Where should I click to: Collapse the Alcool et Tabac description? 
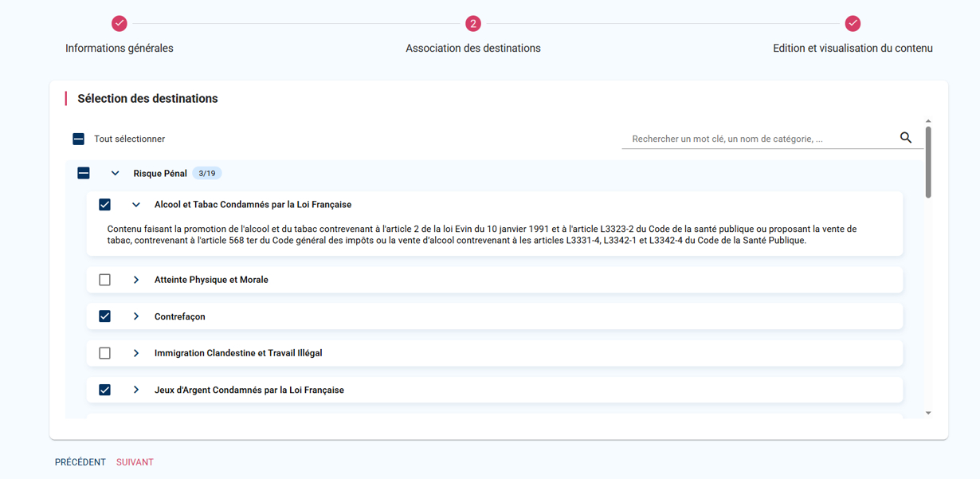pyautogui.click(x=136, y=205)
